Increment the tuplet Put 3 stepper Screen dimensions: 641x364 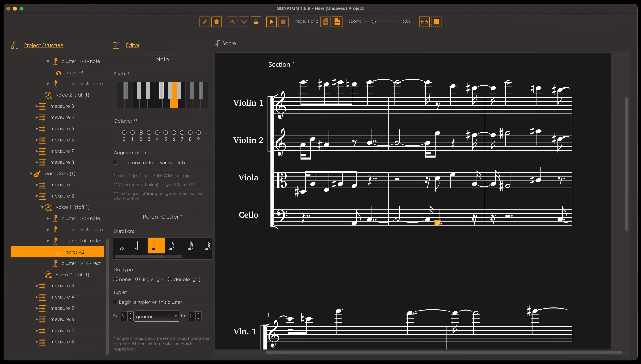[131, 314]
